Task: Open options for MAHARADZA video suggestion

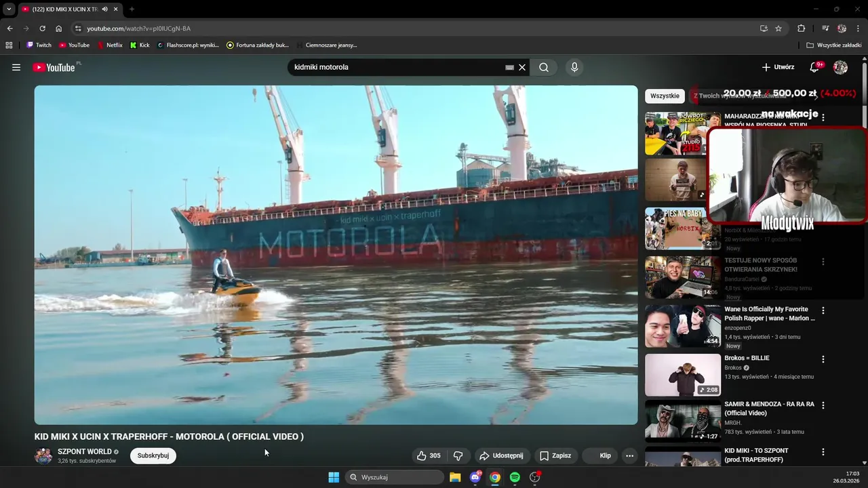Action: 823,118
